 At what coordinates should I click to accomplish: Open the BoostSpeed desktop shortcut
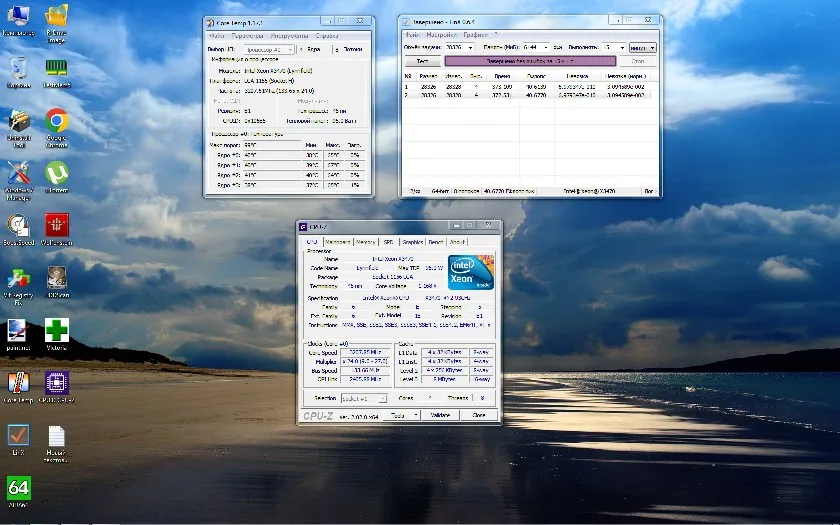click(18, 230)
